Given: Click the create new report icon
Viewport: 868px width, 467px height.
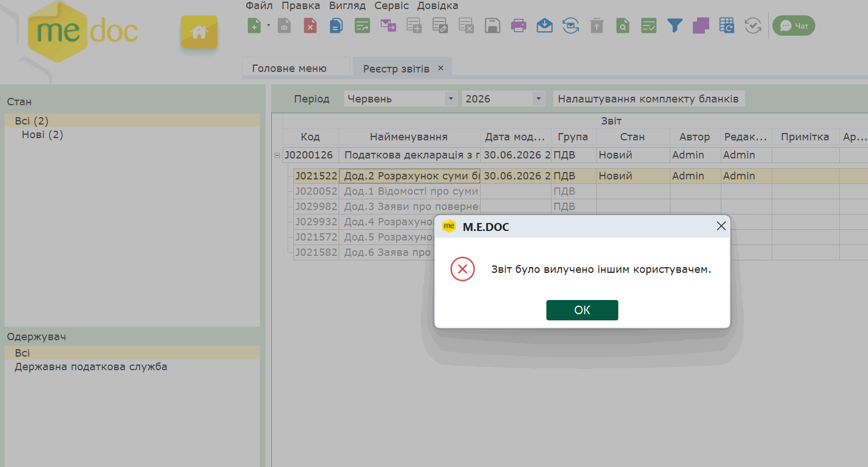Looking at the screenshot, I should (254, 25).
